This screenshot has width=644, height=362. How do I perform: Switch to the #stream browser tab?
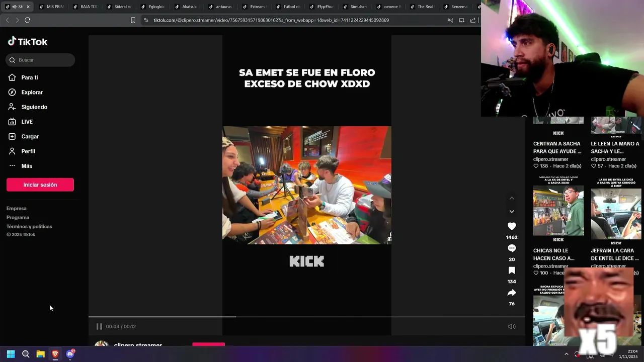click(255, 7)
